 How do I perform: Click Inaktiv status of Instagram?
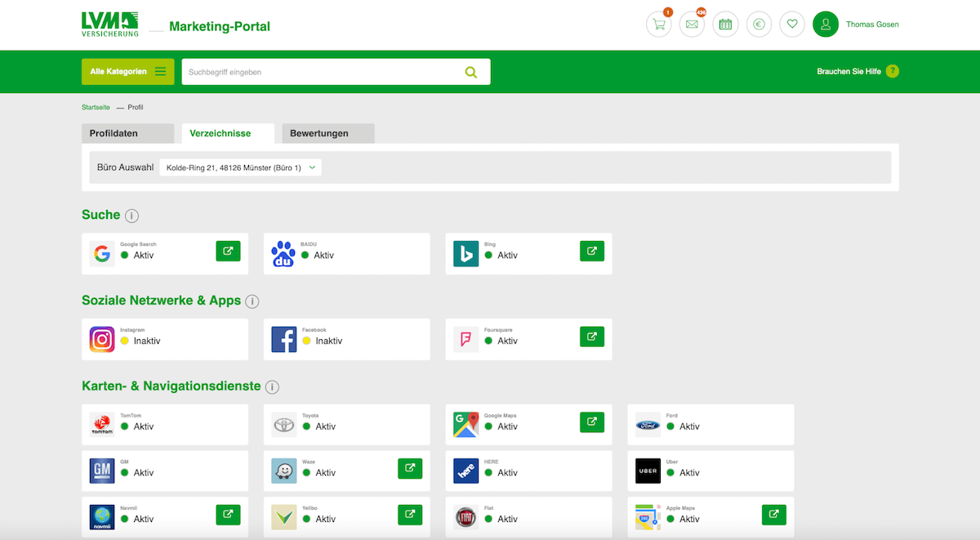[x=147, y=341]
